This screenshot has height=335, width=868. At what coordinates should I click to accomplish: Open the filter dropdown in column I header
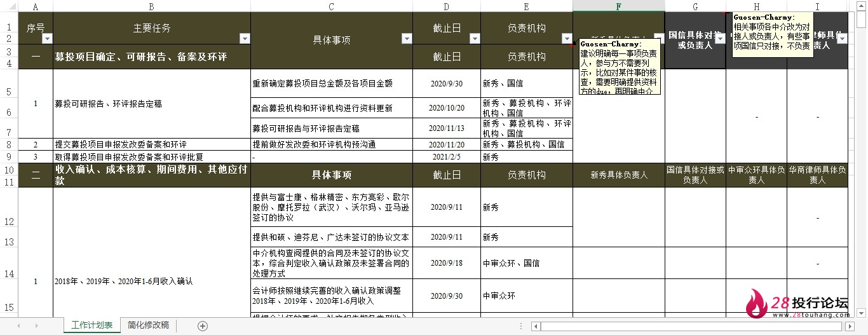click(x=842, y=39)
